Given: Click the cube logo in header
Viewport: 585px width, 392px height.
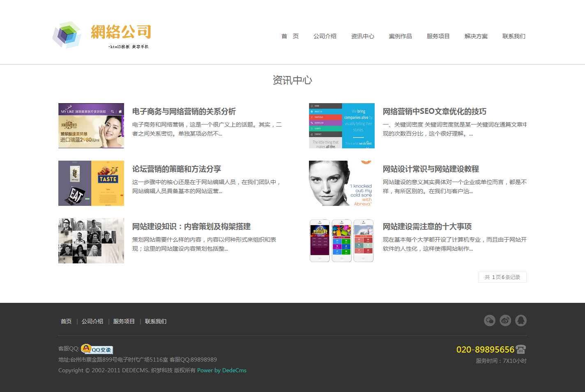Looking at the screenshot, I should click(67, 35).
